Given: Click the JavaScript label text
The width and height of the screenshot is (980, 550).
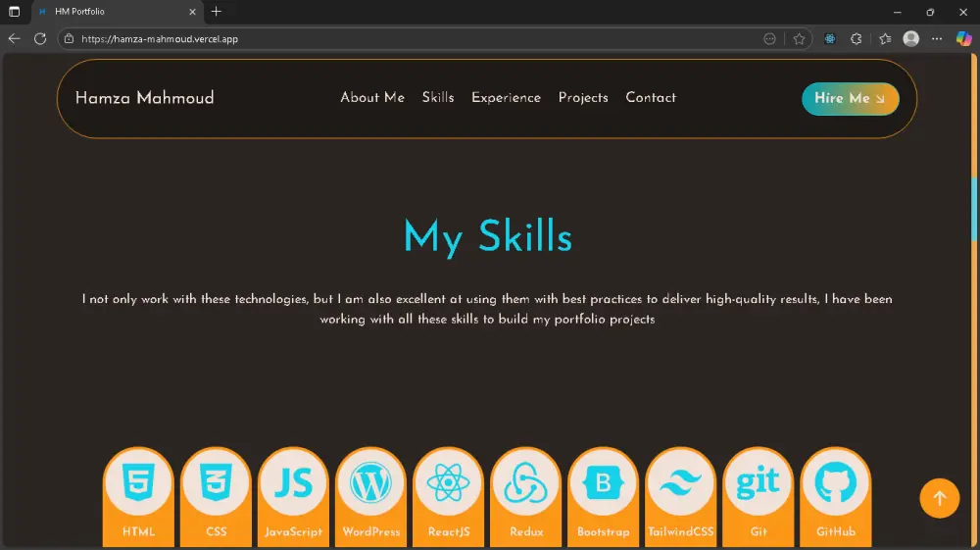Looking at the screenshot, I should (x=293, y=532).
